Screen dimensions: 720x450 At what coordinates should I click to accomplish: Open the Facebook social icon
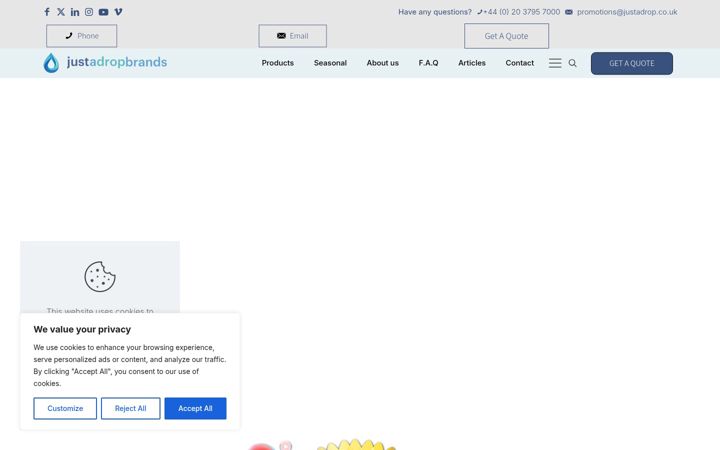(x=47, y=12)
